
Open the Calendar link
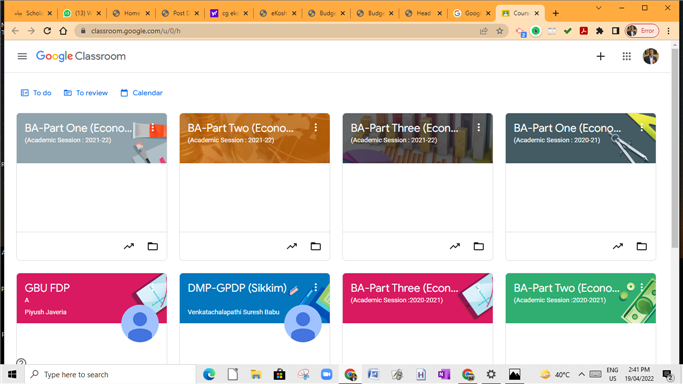pos(142,93)
